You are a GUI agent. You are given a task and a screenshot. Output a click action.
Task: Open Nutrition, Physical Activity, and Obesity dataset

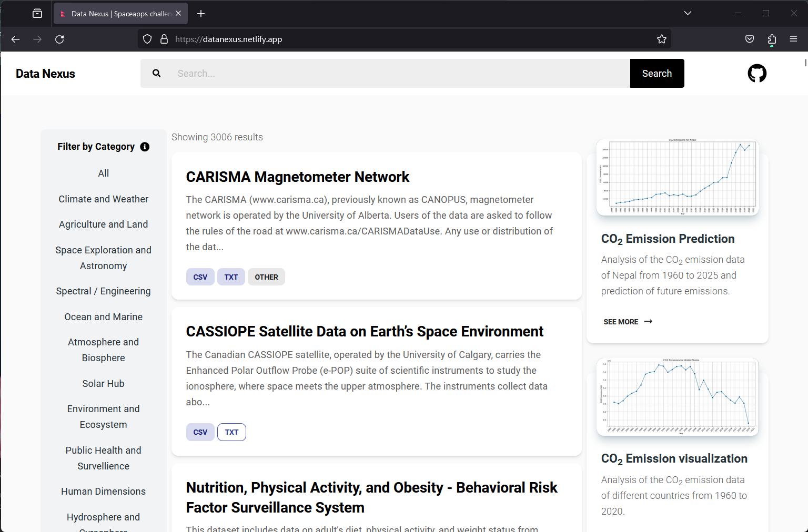tap(371, 497)
